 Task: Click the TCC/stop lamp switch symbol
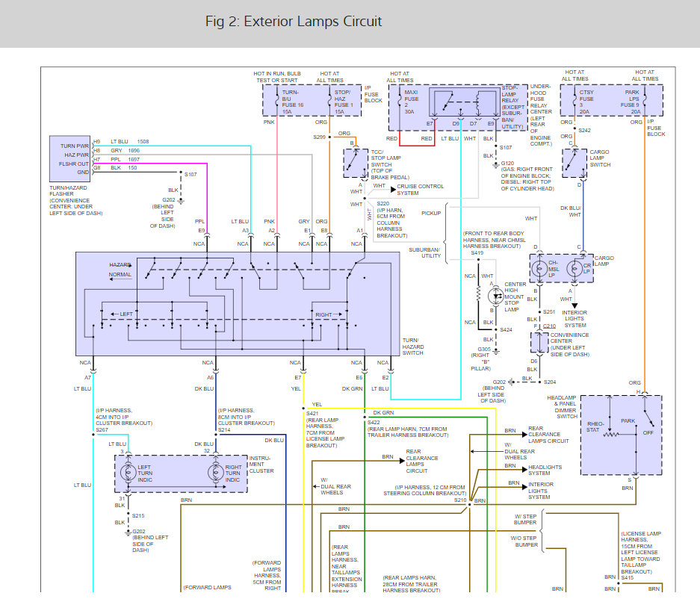(356, 163)
